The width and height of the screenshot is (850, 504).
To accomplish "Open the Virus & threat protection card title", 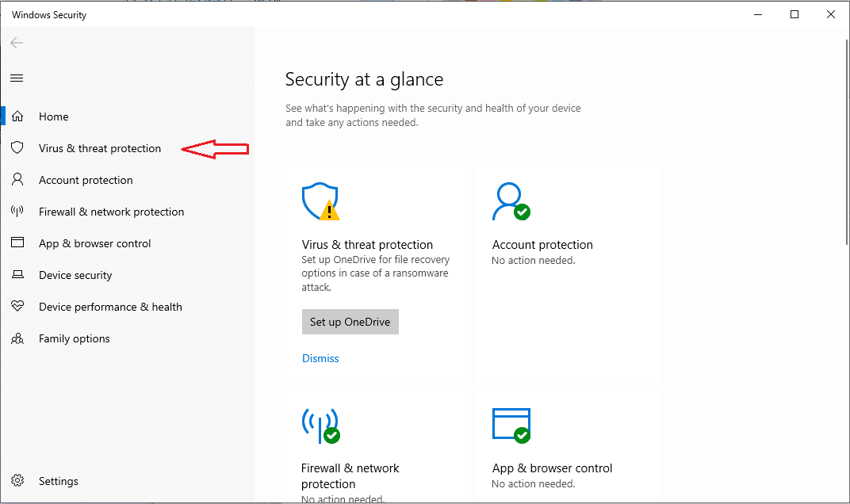I will (x=367, y=244).
